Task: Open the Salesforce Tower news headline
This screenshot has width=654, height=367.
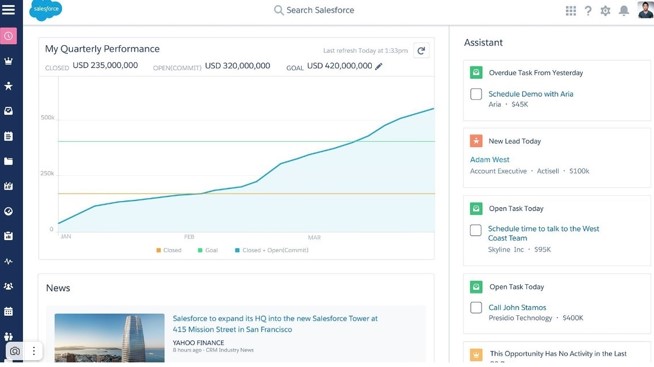Action: [x=275, y=324]
